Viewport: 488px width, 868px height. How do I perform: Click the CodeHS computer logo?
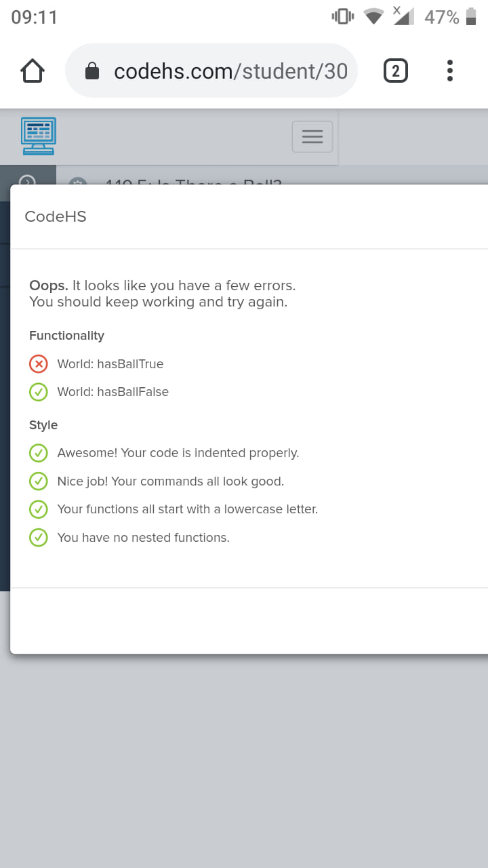39,136
